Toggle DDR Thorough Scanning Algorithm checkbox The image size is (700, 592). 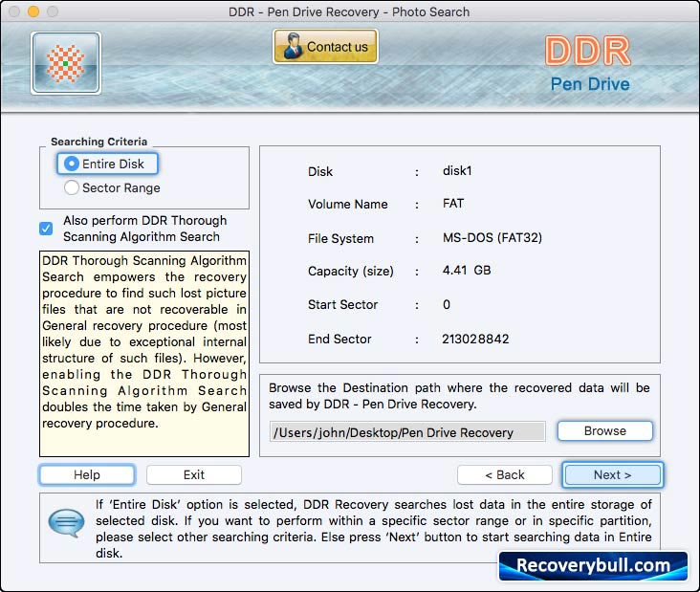[x=46, y=229]
